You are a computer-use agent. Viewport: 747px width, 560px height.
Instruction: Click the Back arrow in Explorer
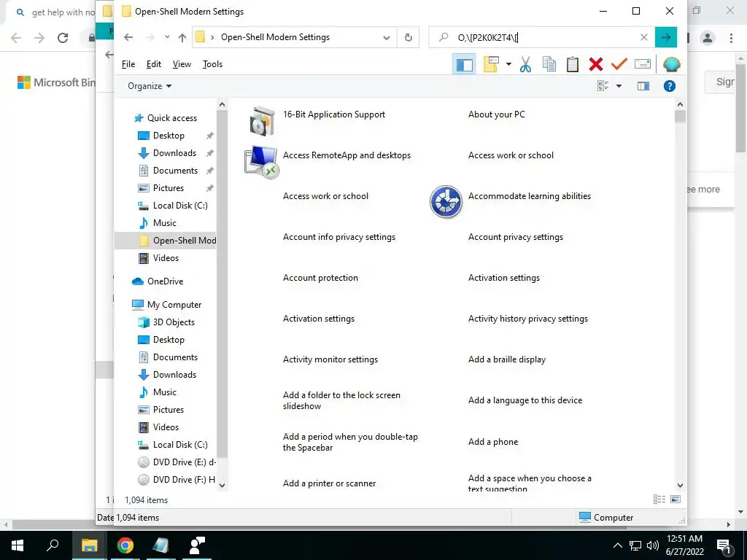click(128, 37)
